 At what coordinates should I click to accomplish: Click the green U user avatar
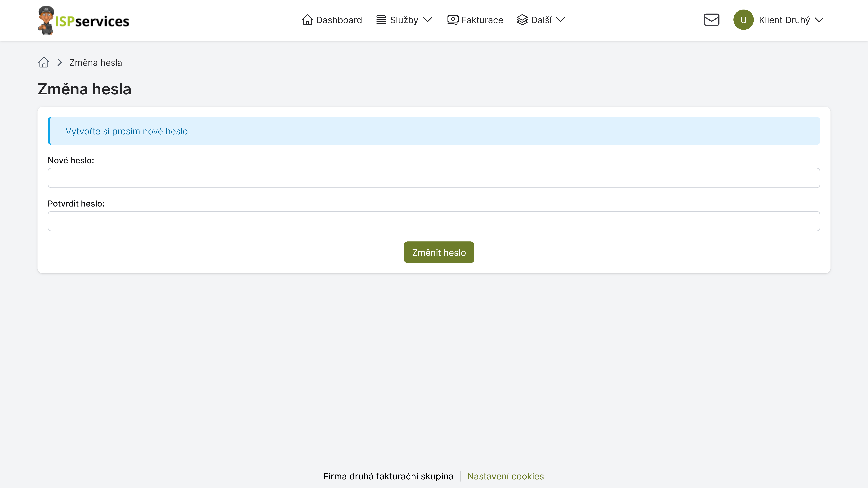(x=743, y=20)
